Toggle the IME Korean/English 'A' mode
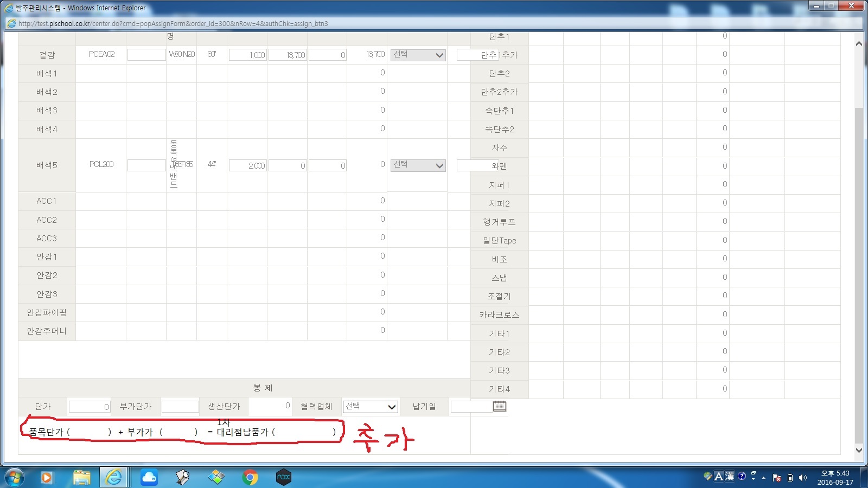The width and height of the screenshot is (868, 488). (719, 476)
